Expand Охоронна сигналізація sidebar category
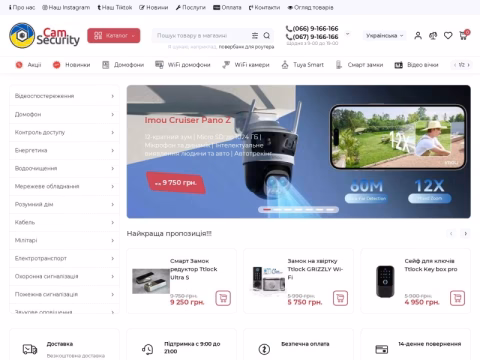The image size is (480, 360). [64, 276]
